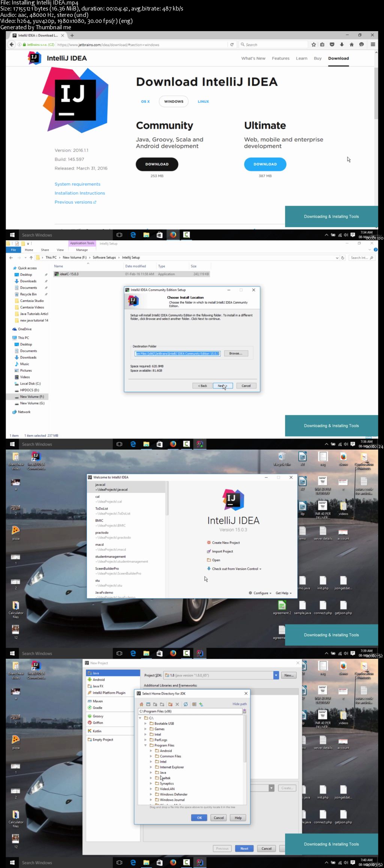Screen dimensions: 384x868
Task: Expand the PerfLogs folder node
Action: tap(145, 740)
